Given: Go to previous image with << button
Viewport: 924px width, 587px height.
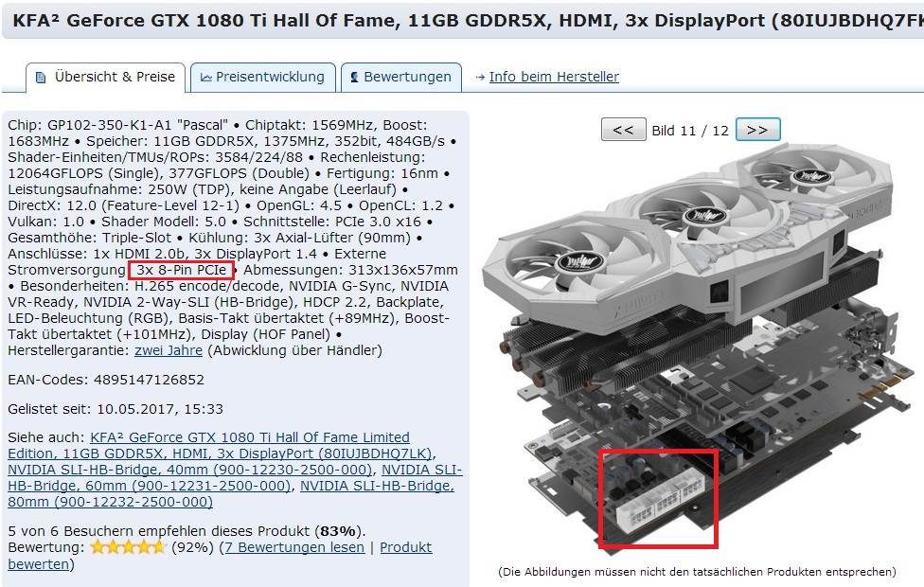Looking at the screenshot, I should [624, 130].
